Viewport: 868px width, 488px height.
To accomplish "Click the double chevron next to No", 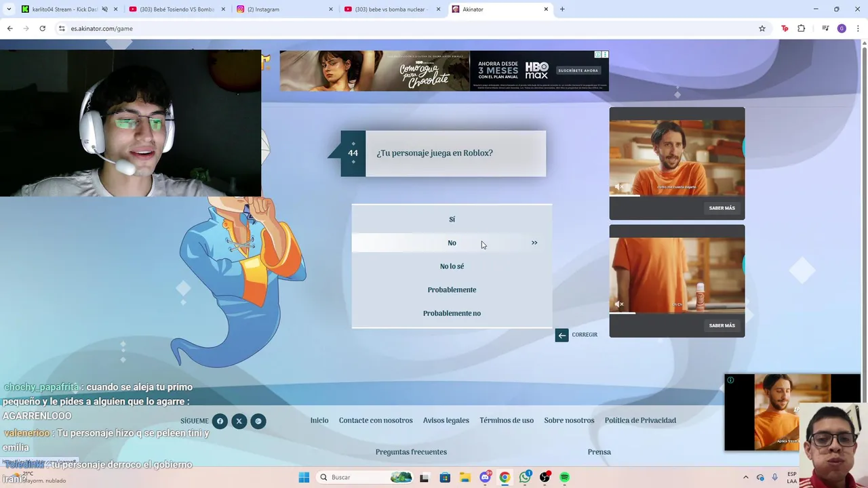I will click(534, 243).
